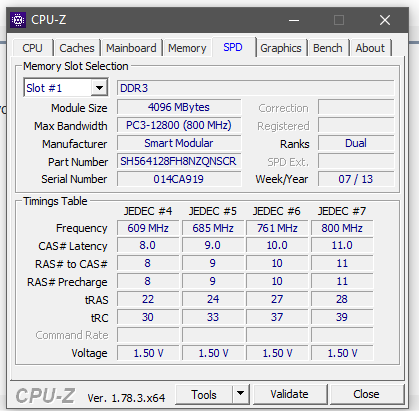
Task: Click the empty SPD Ext. field
Action: click(356, 161)
